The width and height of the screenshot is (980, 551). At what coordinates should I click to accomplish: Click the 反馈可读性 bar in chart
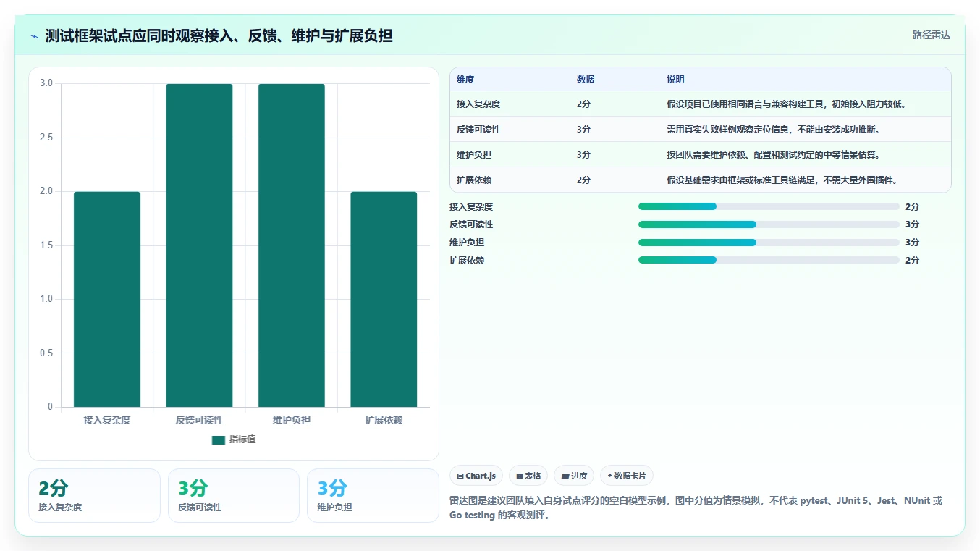[x=199, y=245]
